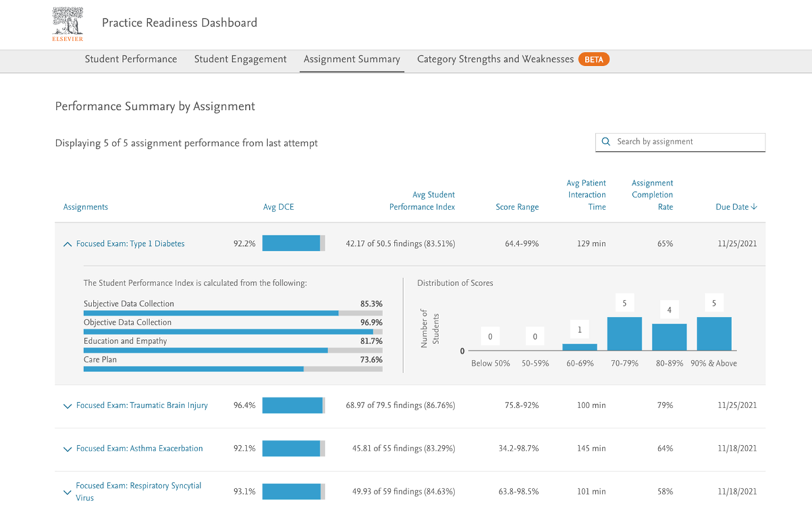Expand the Respiratory Syncytial Virus row
The height and width of the screenshot is (514, 812).
click(66, 492)
